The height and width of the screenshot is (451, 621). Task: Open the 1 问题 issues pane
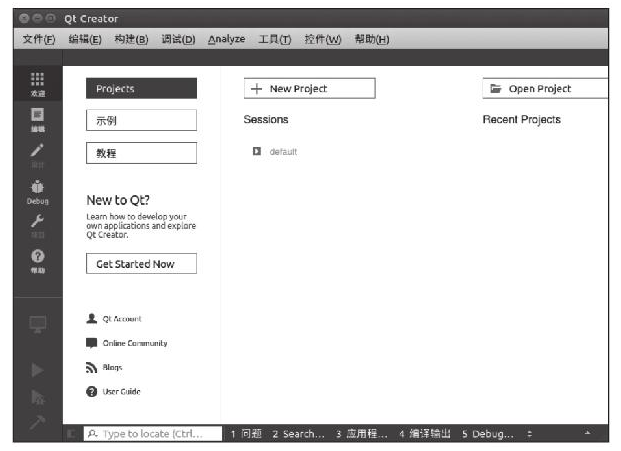tap(246, 434)
